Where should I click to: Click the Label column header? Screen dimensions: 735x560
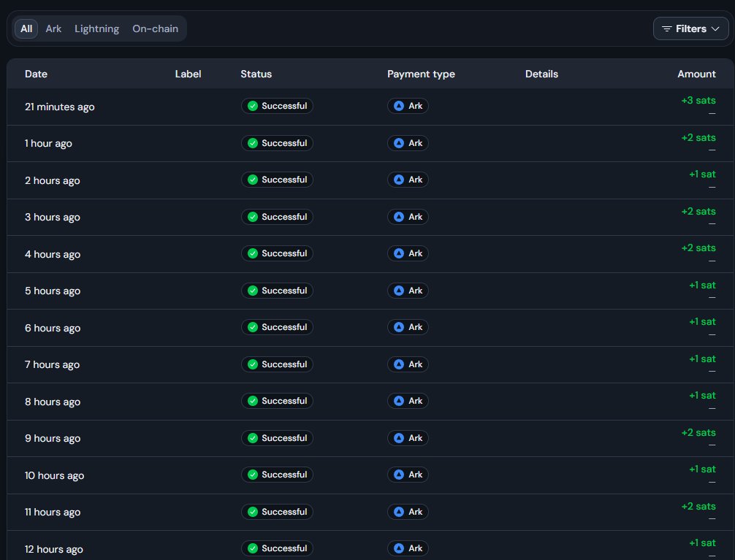pyautogui.click(x=188, y=74)
